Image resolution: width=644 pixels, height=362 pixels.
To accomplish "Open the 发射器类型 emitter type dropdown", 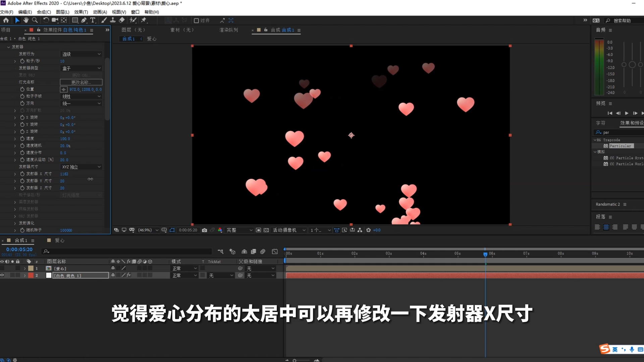I will (81, 68).
